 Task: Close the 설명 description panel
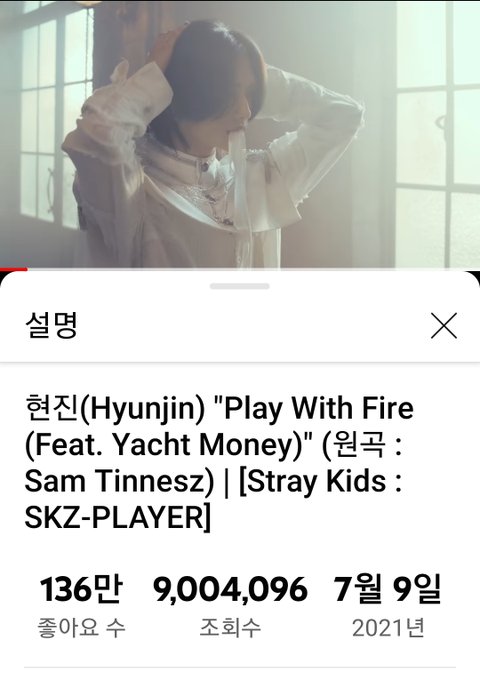[x=444, y=325]
